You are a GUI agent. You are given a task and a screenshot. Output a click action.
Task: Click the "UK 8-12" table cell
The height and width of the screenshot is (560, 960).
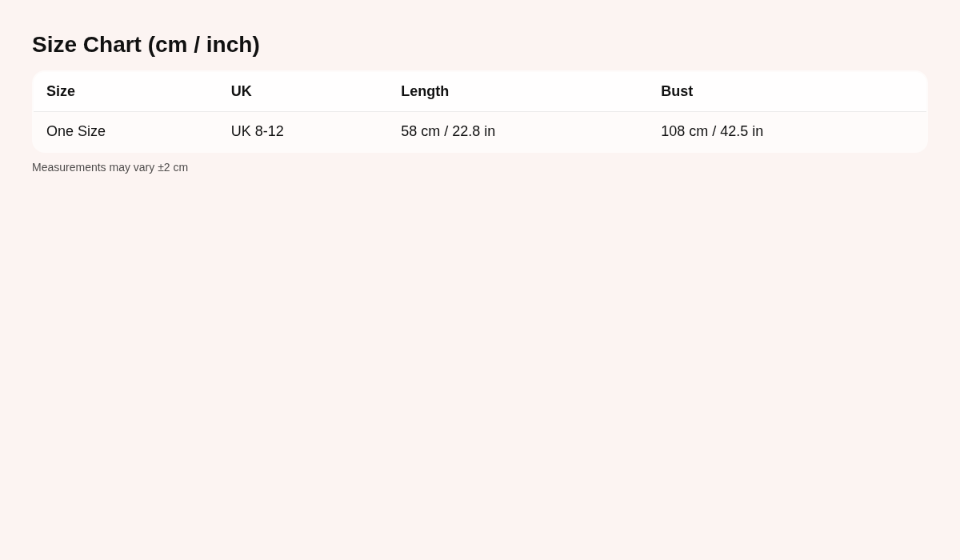tap(258, 131)
